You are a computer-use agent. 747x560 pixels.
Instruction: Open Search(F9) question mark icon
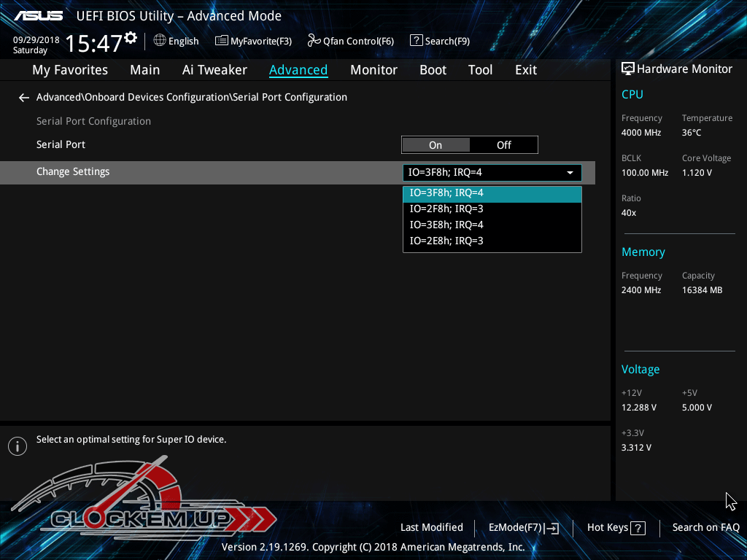[x=417, y=41]
